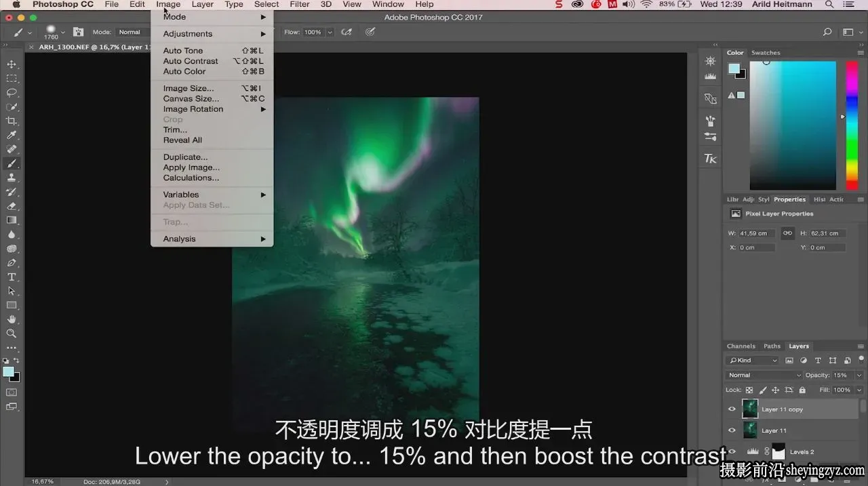Open the layer Opacity slider dropdown
868x486 pixels.
pos(859,375)
